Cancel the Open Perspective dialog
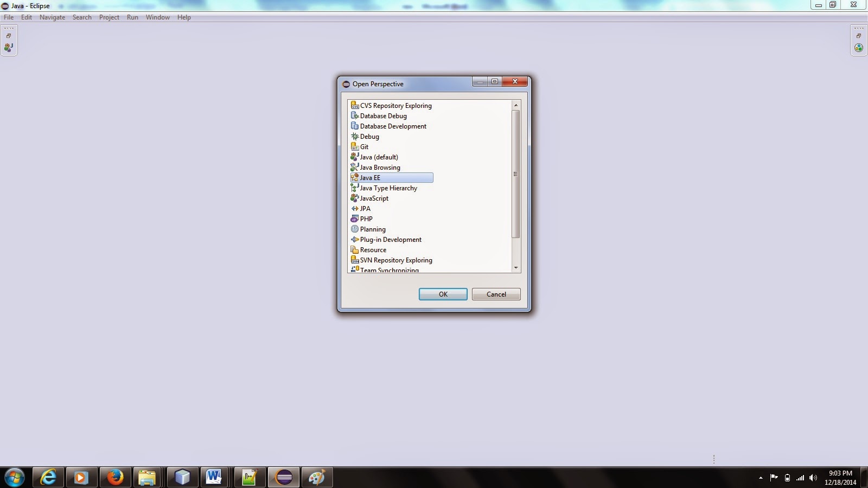Image resolution: width=868 pixels, height=488 pixels. pos(496,294)
